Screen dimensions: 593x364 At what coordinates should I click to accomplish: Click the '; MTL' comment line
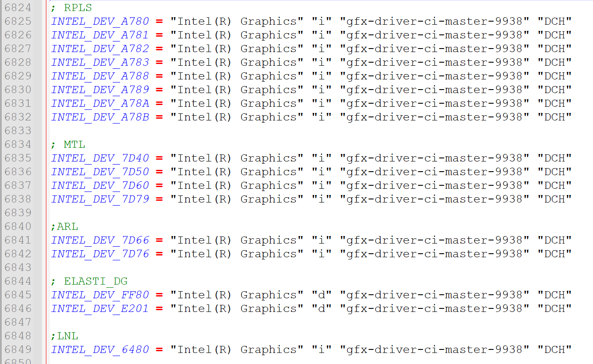coord(68,144)
